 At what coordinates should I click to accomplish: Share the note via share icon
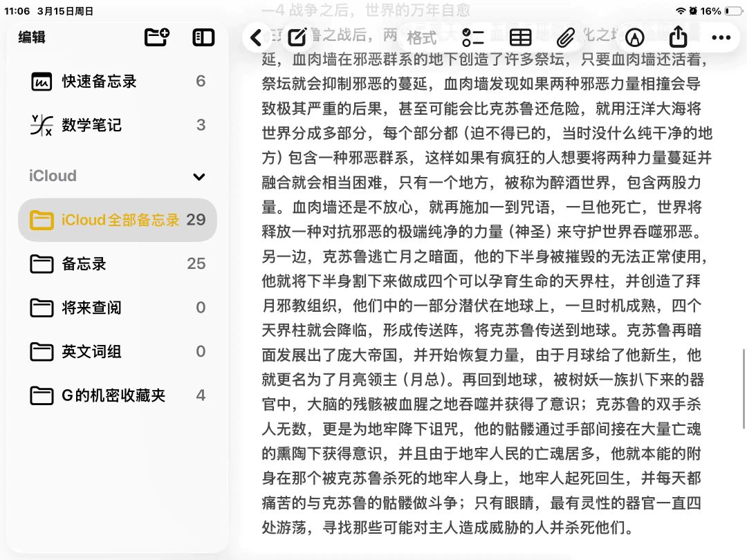tap(678, 37)
